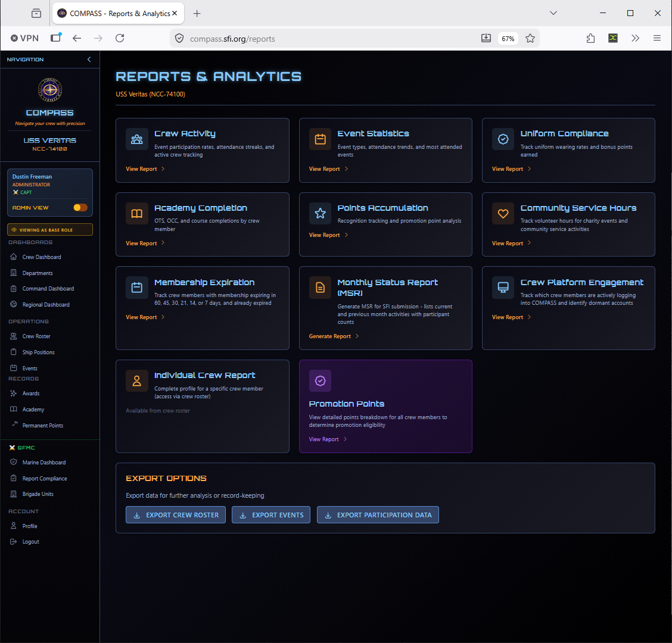Click Export Crew Roster button
Viewport: 672px width, 643px height.
coord(176,515)
